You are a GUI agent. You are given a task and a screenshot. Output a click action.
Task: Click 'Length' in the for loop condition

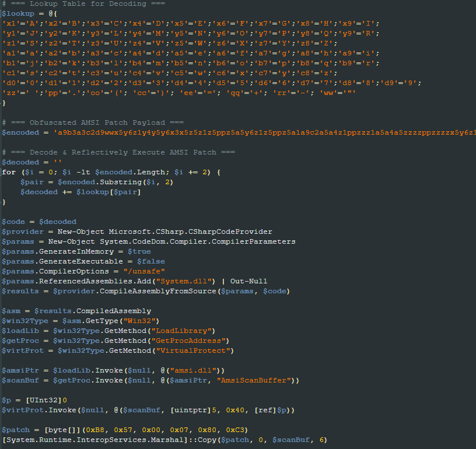[x=151, y=173]
